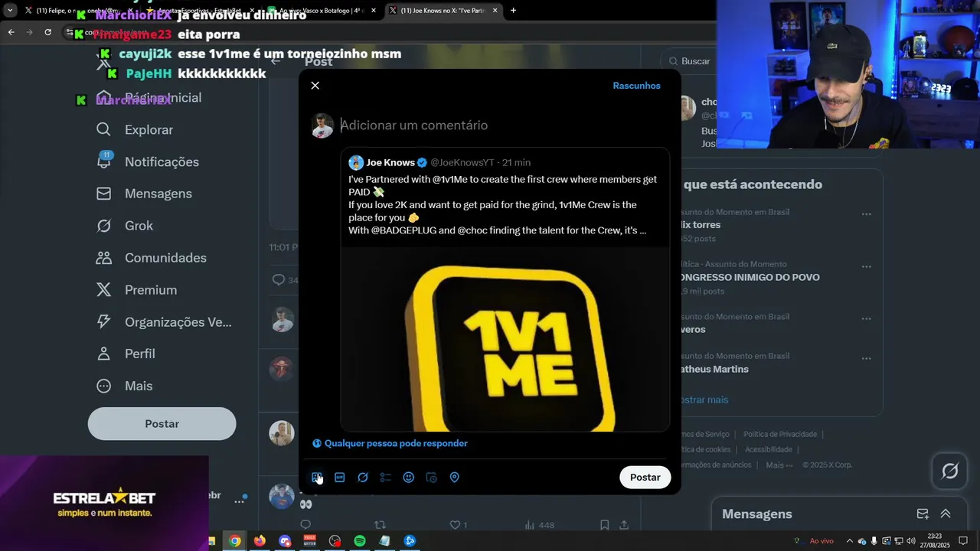The width and height of the screenshot is (980, 551).
Task: Compose new message in Mensagens drawer
Action: tap(923, 514)
